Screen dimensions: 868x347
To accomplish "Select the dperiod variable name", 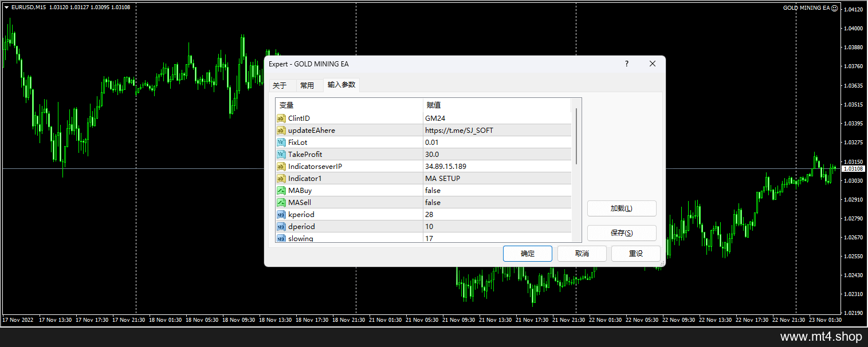I will [301, 227].
